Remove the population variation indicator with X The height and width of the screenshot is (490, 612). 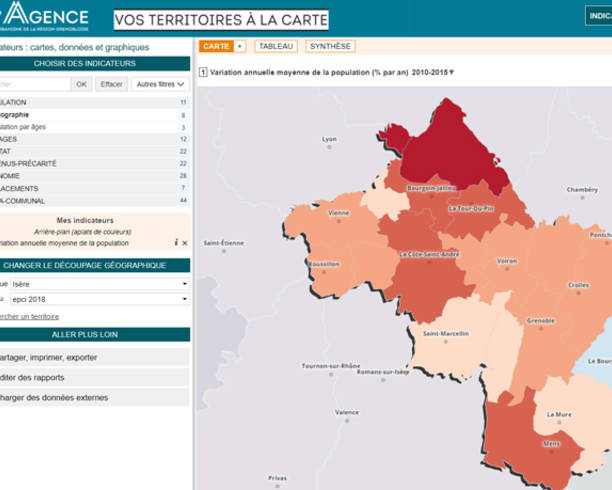coord(185,243)
